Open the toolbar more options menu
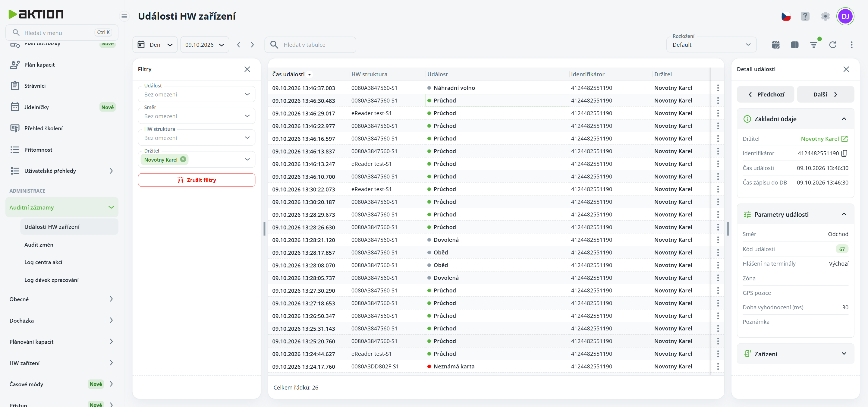Viewport: 868px width, 407px height. point(851,45)
